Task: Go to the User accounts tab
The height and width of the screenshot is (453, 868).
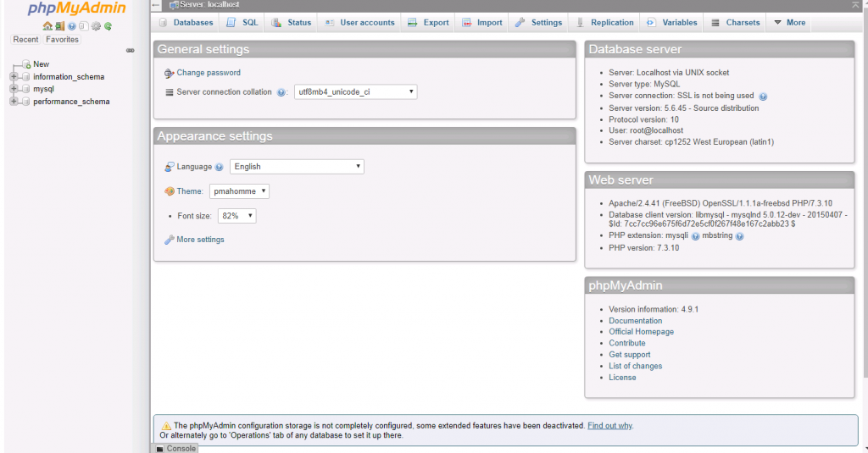Action: coord(359,23)
